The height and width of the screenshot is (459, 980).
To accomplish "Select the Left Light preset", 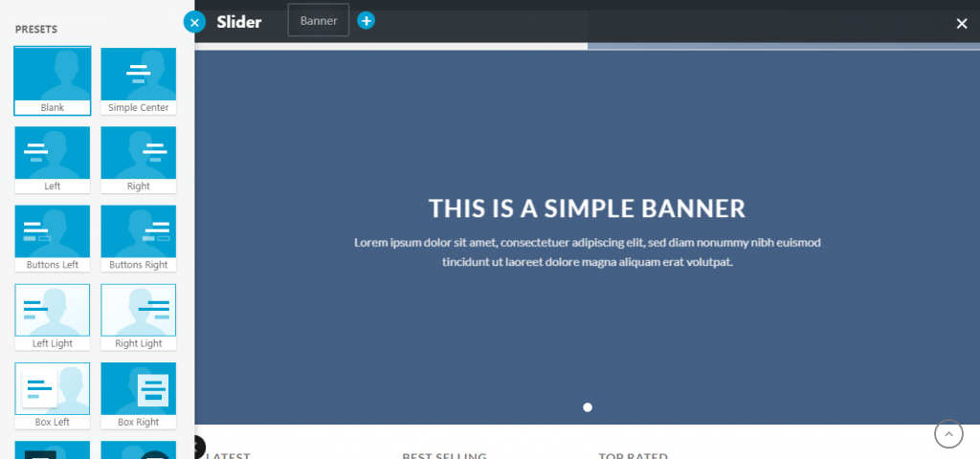I will (53, 317).
